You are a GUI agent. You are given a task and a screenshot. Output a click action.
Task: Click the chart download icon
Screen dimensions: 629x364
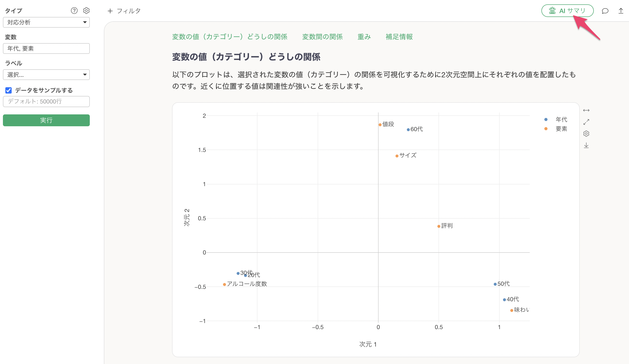586,145
